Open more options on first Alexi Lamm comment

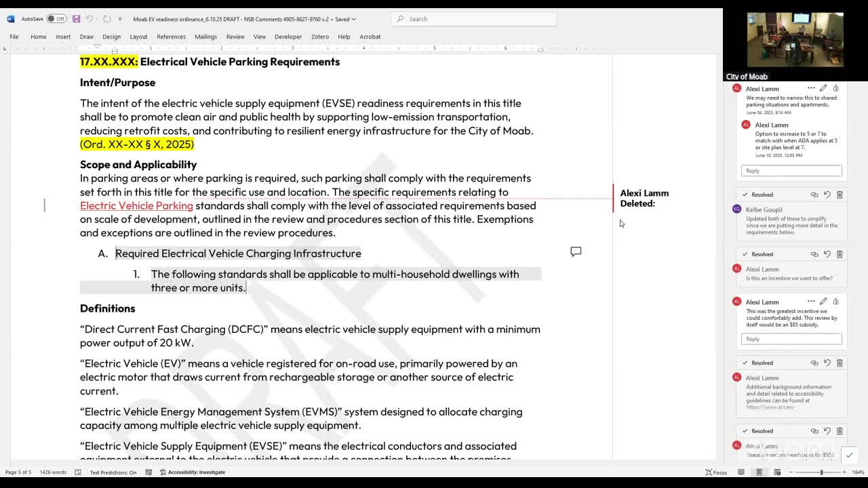point(811,88)
